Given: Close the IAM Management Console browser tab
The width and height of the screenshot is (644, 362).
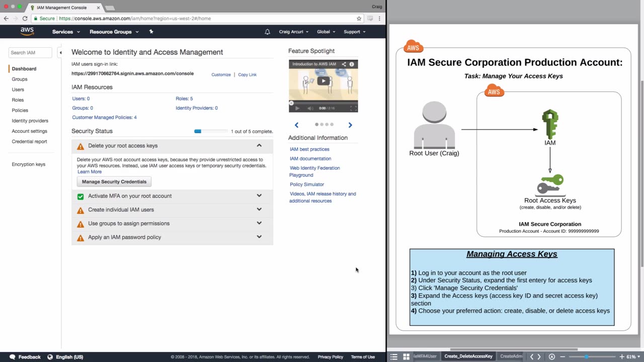Looking at the screenshot, I should 98,8.
